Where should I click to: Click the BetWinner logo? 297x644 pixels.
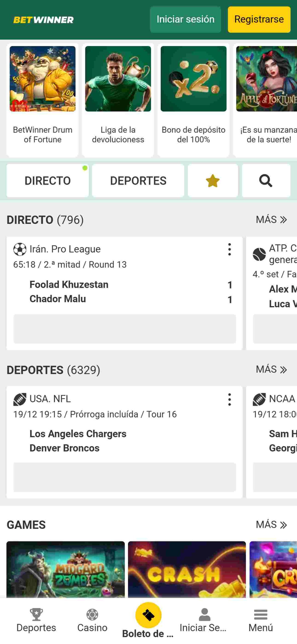click(x=43, y=20)
